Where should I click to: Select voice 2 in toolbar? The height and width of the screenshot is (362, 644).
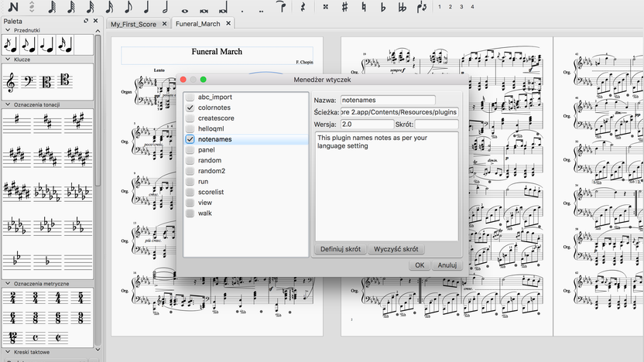coord(450,7)
